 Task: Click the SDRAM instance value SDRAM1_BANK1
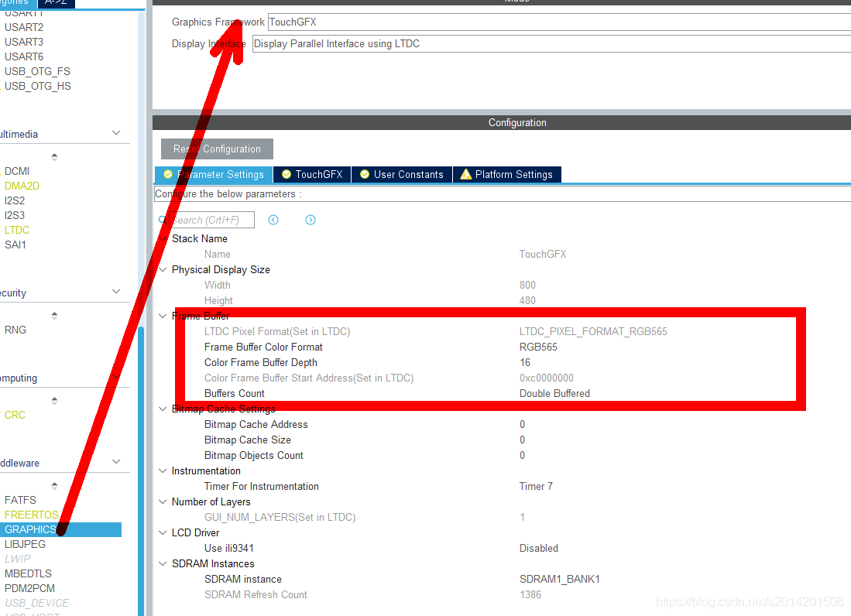pyautogui.click(x=560, y=579)
